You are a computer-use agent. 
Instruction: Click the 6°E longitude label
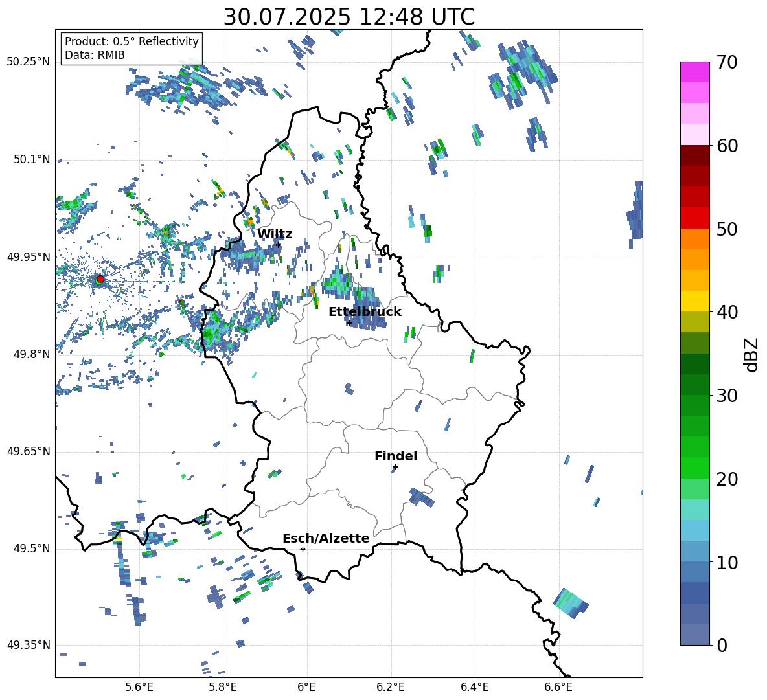[306, 687]
